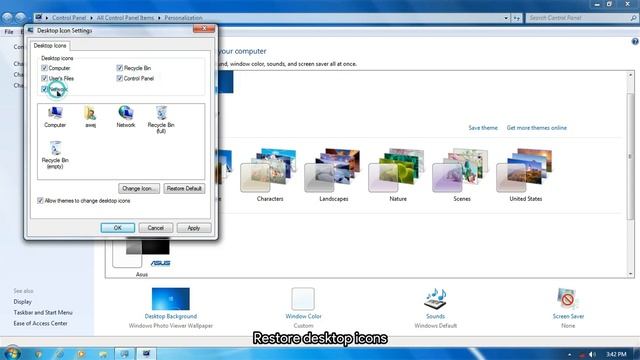Viewport: 640px width, 360px height.
Task: Close the Desktop Icon Settings dialog
Action: coord(204,29)
